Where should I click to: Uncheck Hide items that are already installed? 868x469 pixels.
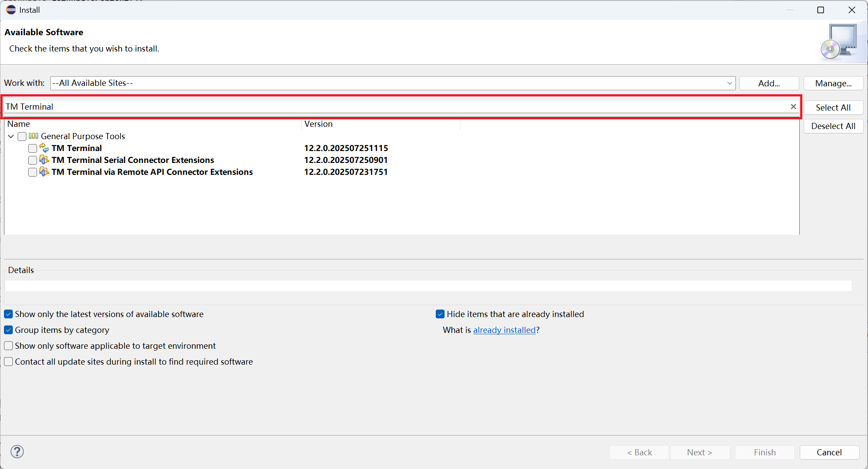pos(440,314)
